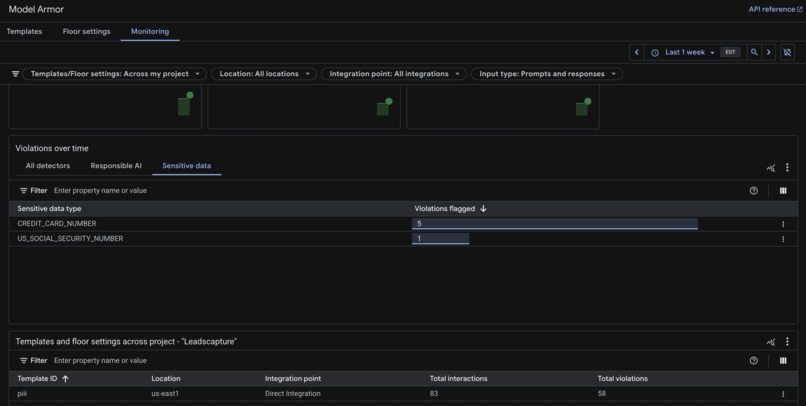Click the Direct Integration cell

tap(292, 394)
